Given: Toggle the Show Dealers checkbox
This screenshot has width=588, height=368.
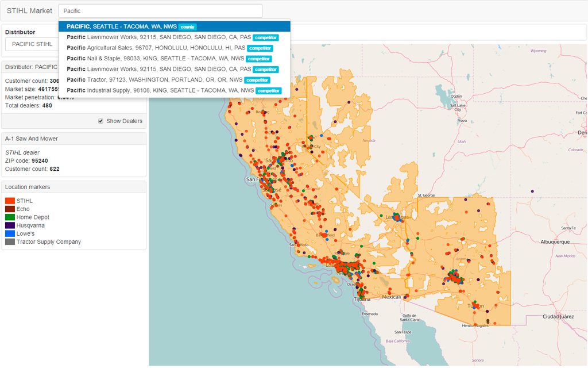Looking at the screenshot, I should pyautogui.click(x=100, y=121).
